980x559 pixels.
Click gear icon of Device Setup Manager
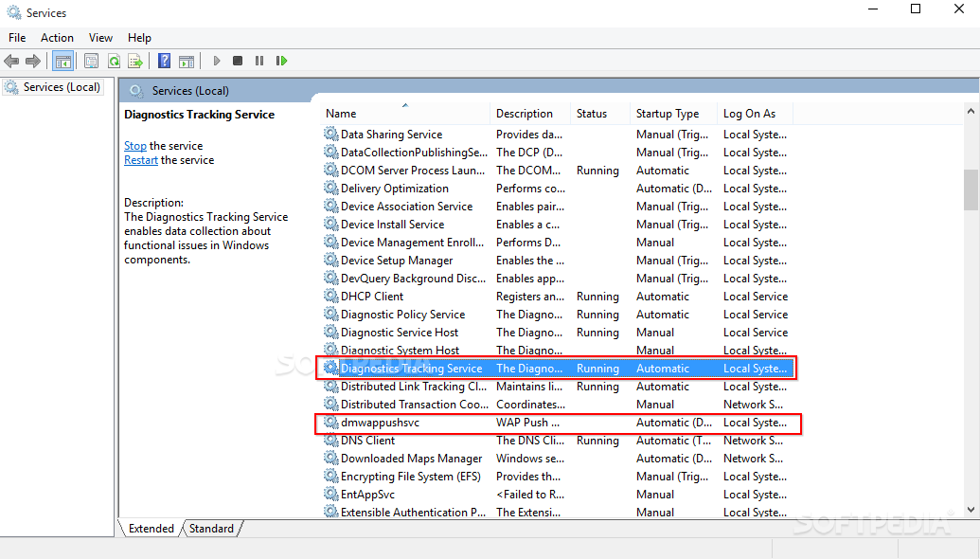(330, 261)
